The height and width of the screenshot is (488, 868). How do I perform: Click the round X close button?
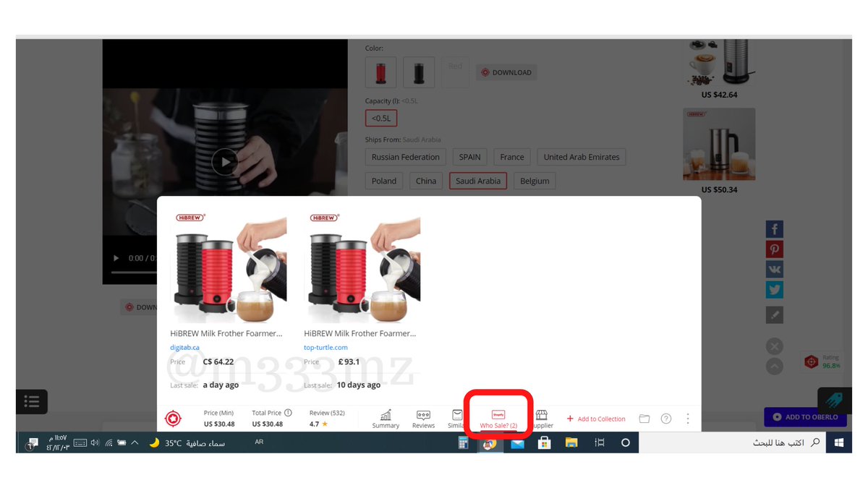775,346
